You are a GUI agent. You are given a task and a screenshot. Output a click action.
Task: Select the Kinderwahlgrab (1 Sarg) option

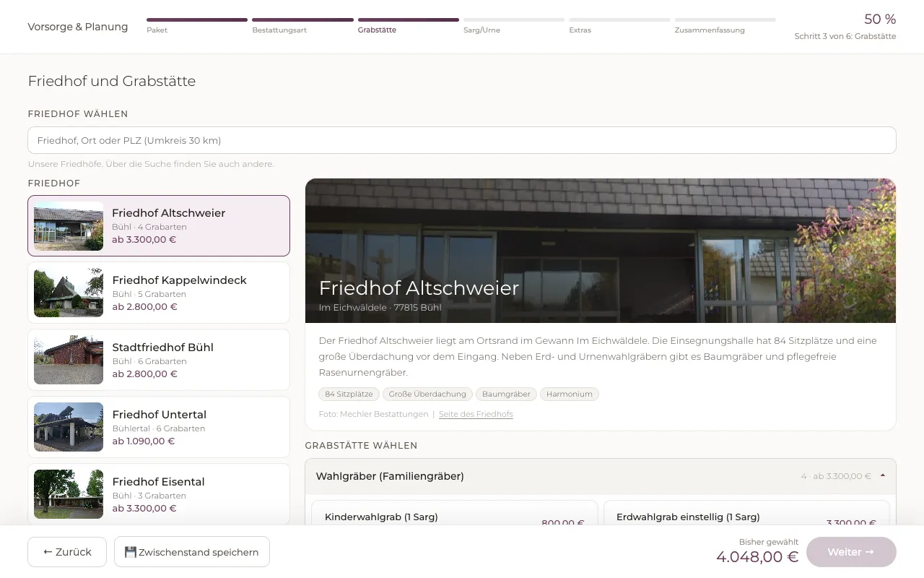pos(455,514)
